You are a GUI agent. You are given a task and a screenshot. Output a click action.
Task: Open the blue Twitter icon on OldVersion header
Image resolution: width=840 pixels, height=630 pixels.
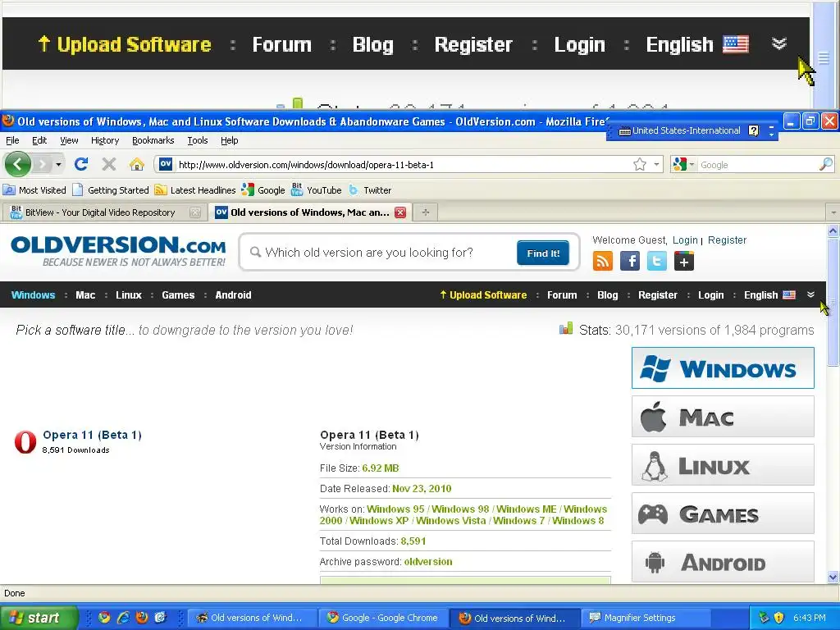(x=657, y=262)
